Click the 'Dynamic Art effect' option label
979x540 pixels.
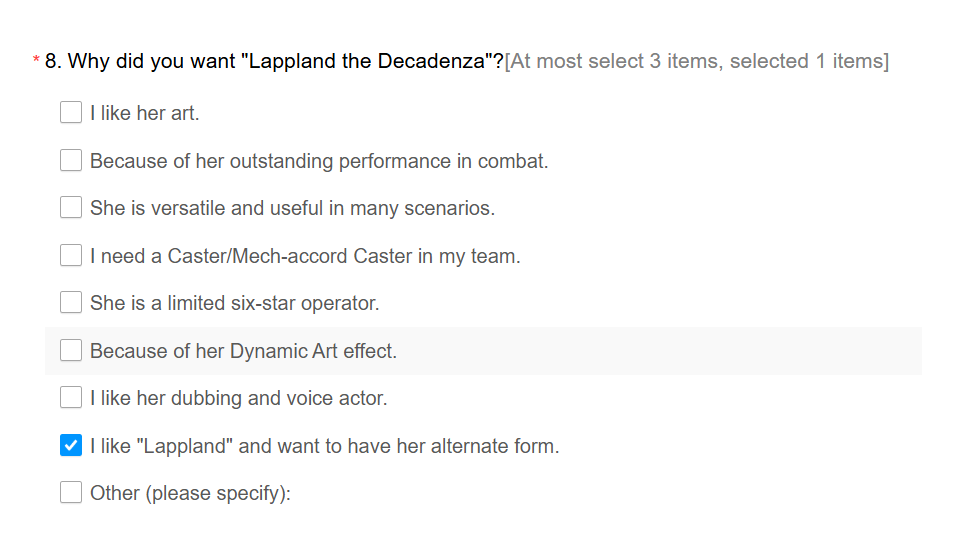pos(313,351)
